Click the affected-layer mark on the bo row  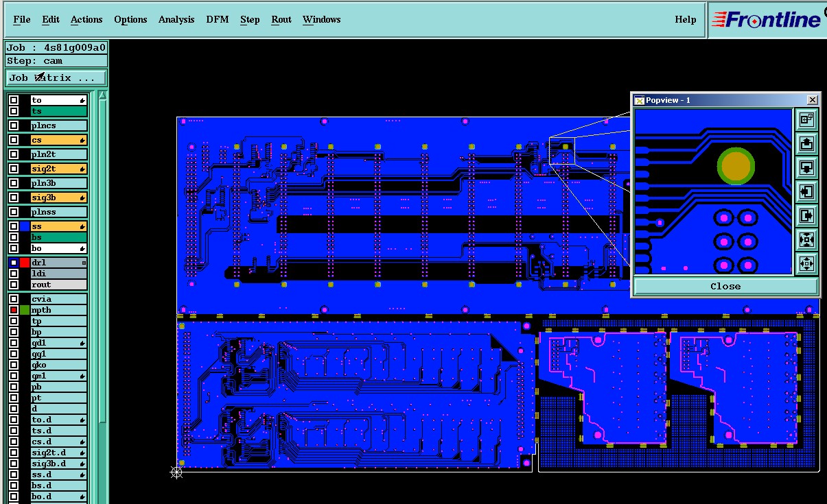point(82,249)
